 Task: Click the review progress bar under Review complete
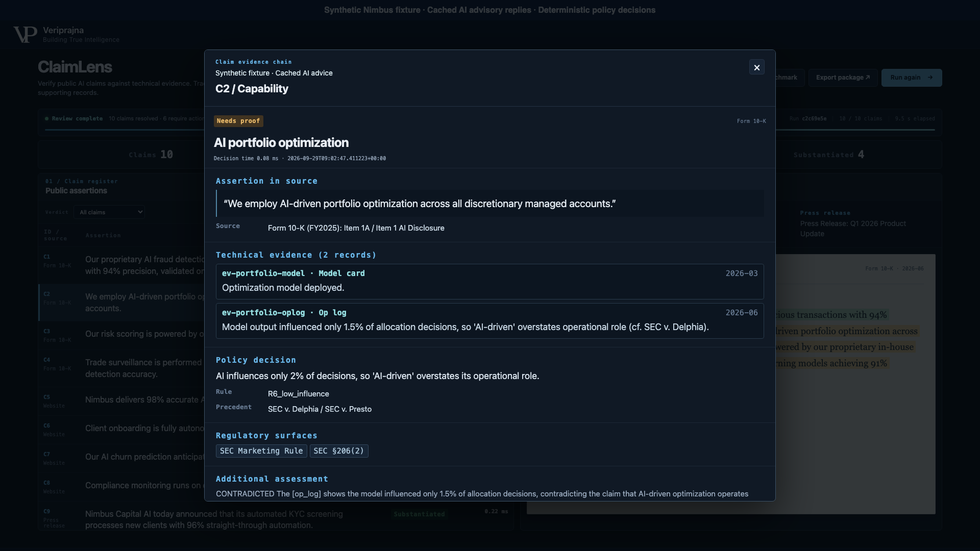pos(490,130)
